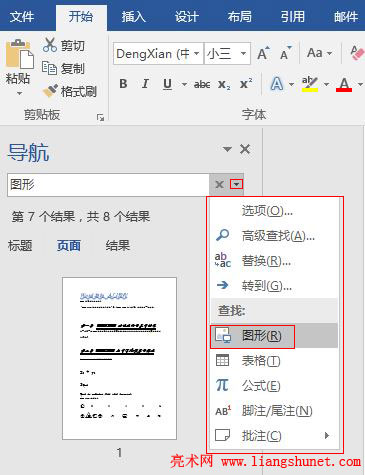Choose 高级查找(A)... from the menu
The height and width of the screenshot is (475, 365).
pyautogui.click(x=274, y=236)
